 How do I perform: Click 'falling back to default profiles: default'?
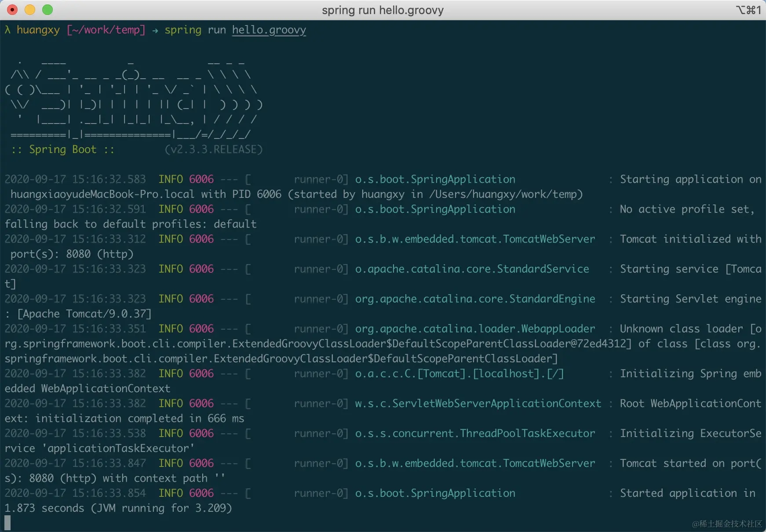131,224
